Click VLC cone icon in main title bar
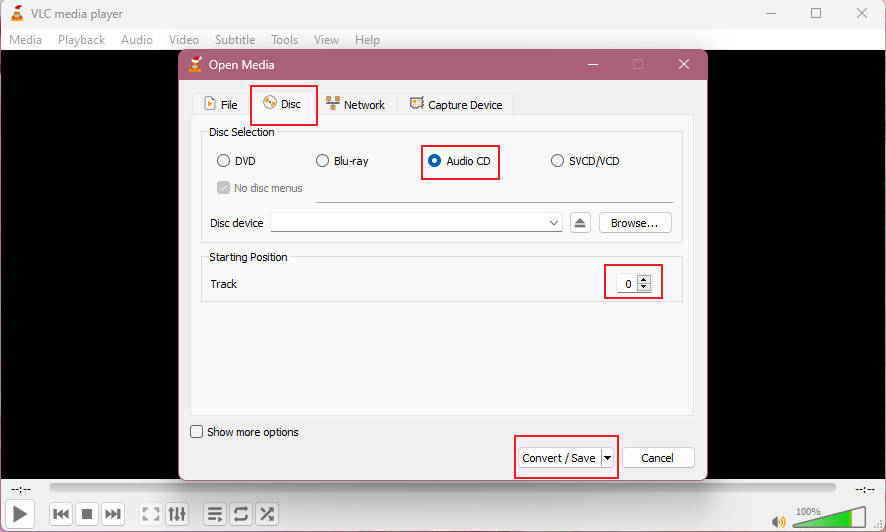Screen dimensions: 886x532 (x=17, y=14)
